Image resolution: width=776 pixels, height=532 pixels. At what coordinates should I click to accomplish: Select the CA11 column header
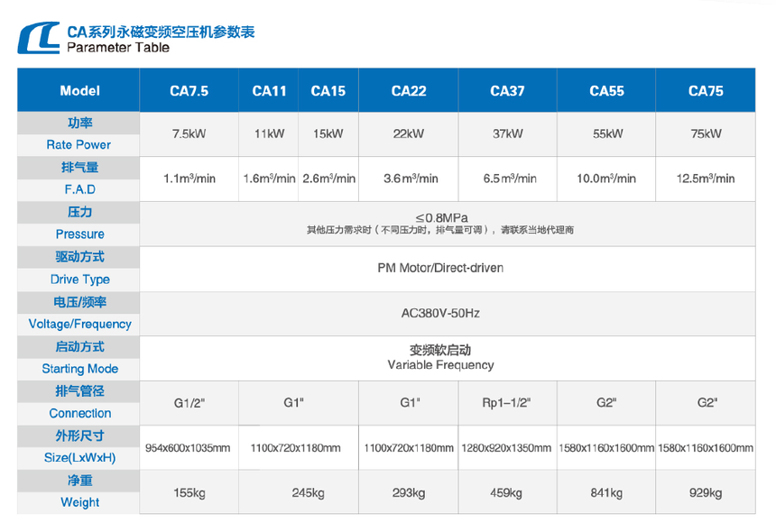pos(269,91)
